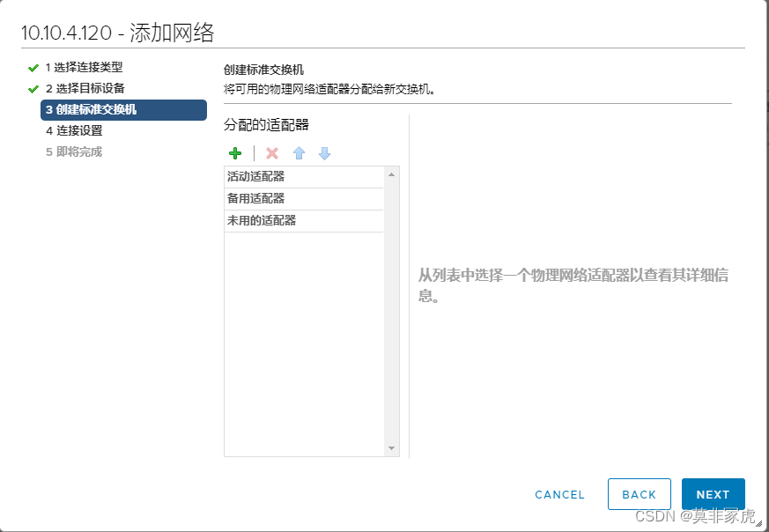Select step 5 即将完成
Image resolution: width=769 pixels, height=532 pixels.
click(74, 152)
